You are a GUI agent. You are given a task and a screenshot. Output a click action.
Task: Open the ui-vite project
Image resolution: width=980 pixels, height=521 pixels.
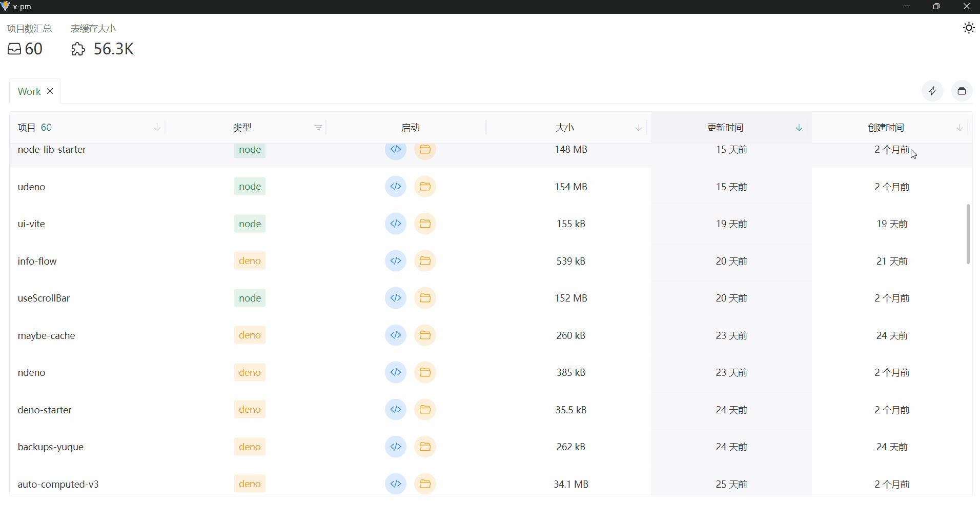[x=31, y=224]
